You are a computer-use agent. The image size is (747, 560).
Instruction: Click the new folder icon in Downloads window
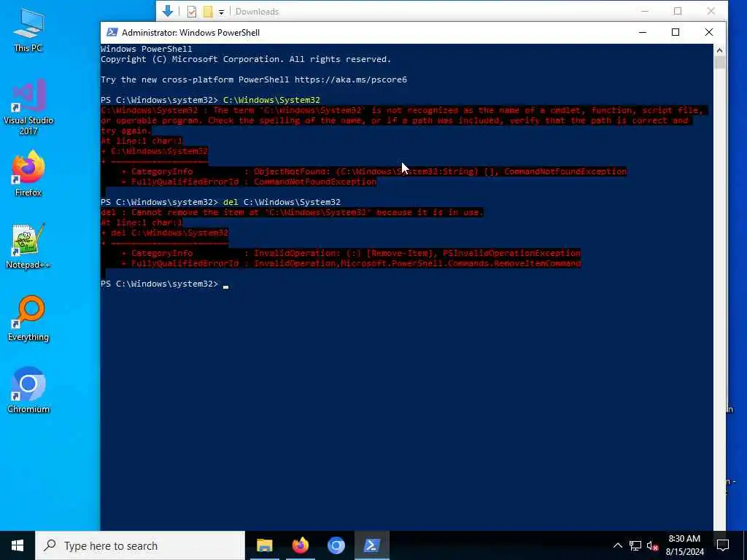pos(208,12)
